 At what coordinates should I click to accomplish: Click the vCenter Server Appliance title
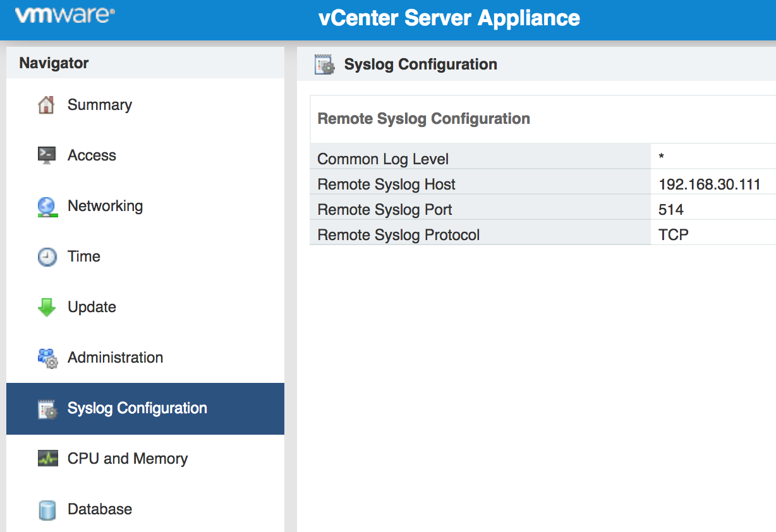[x=449, y=18]
